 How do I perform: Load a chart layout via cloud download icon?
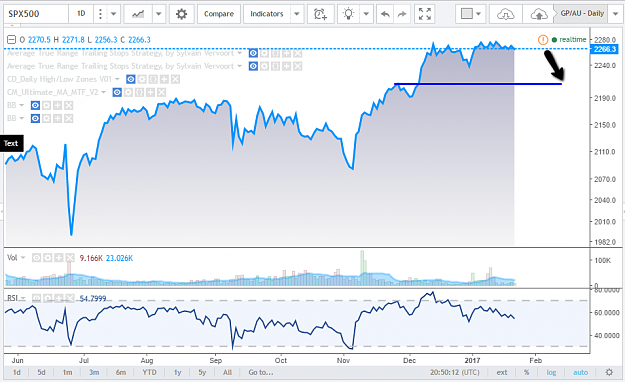click(x=505, y=14)
